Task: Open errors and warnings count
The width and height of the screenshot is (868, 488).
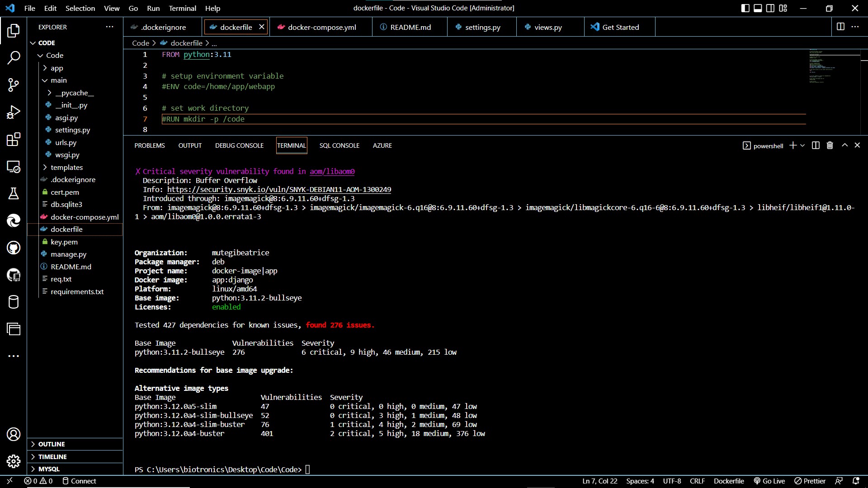Action: click(38, 481)
